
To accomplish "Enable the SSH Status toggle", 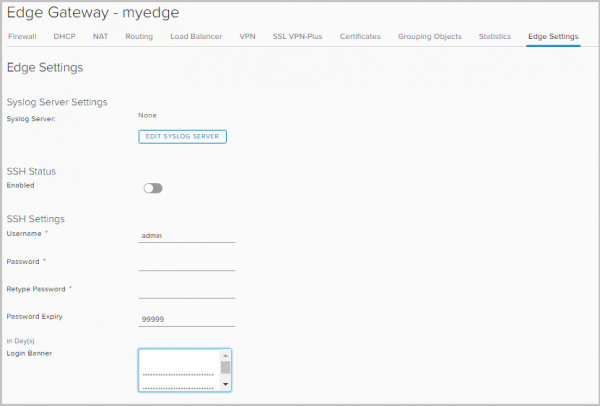I will click(153, 187).
